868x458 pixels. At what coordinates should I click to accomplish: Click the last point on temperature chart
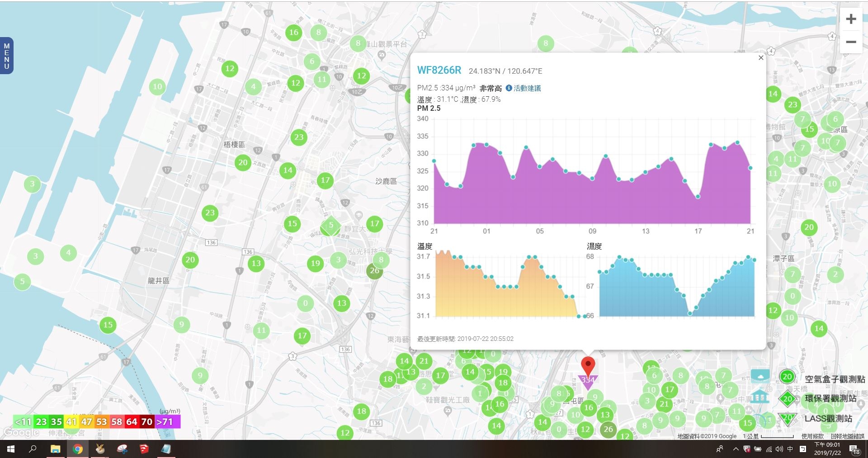[585, 316]
